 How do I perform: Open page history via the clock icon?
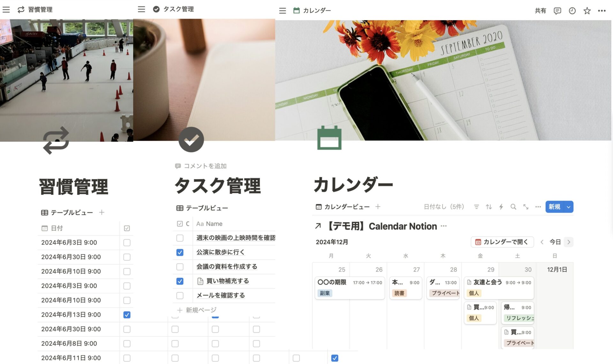pos(572,11)
